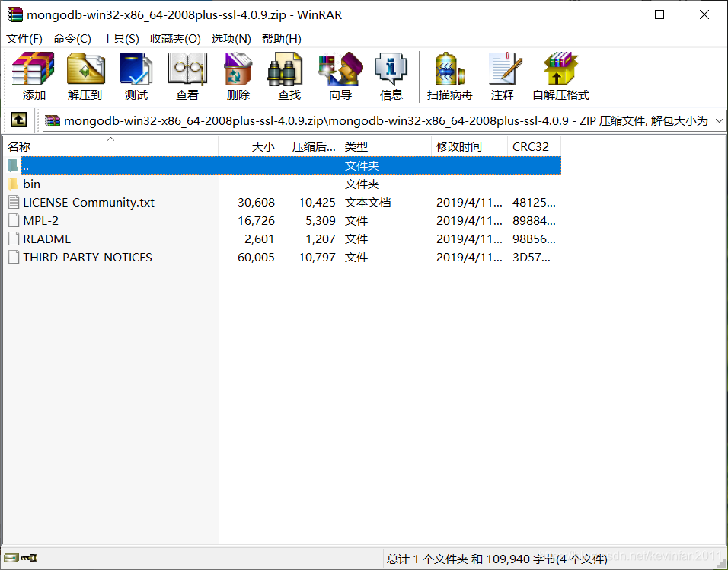Image resolution: width=728 pixels, height=570 pixels.
Task: Select the bin folder name
Action: [x=31, y=184]
